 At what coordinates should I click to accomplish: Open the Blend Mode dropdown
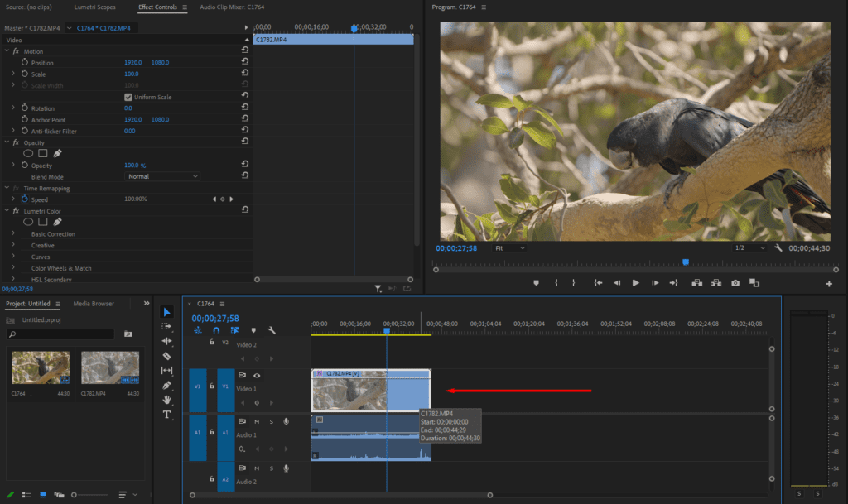tap(162, 176)
